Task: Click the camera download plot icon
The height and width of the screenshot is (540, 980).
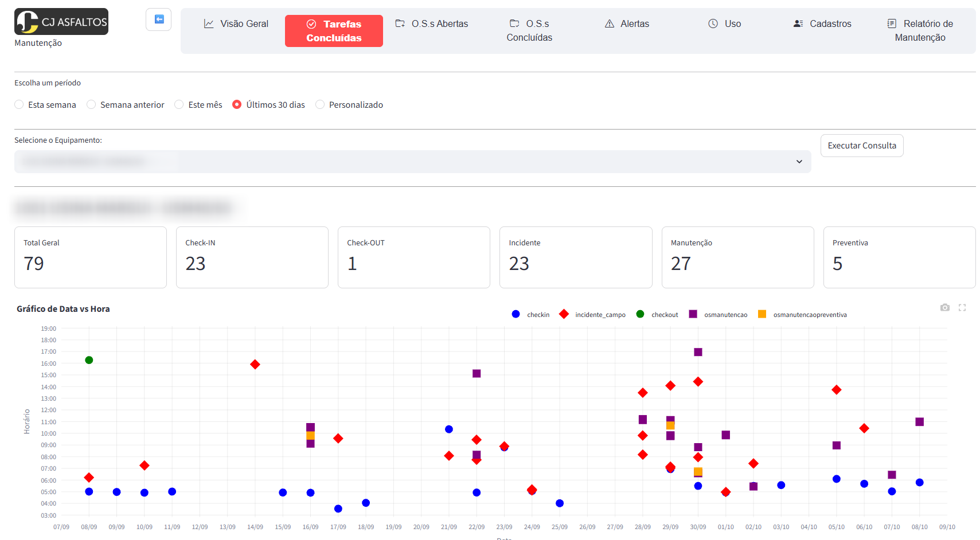Action: tap(945, 308)
